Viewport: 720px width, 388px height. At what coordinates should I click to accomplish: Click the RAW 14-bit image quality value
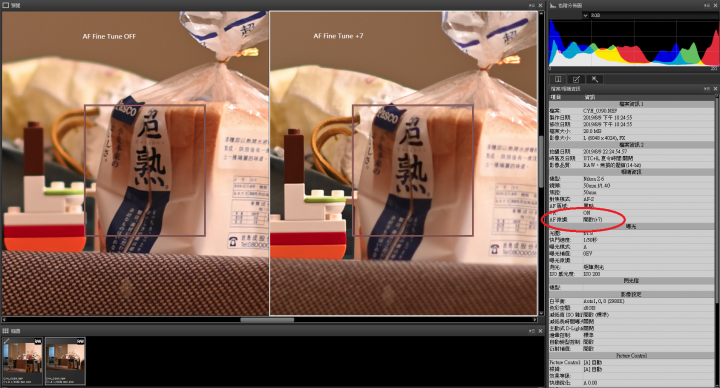coord(612,165)
